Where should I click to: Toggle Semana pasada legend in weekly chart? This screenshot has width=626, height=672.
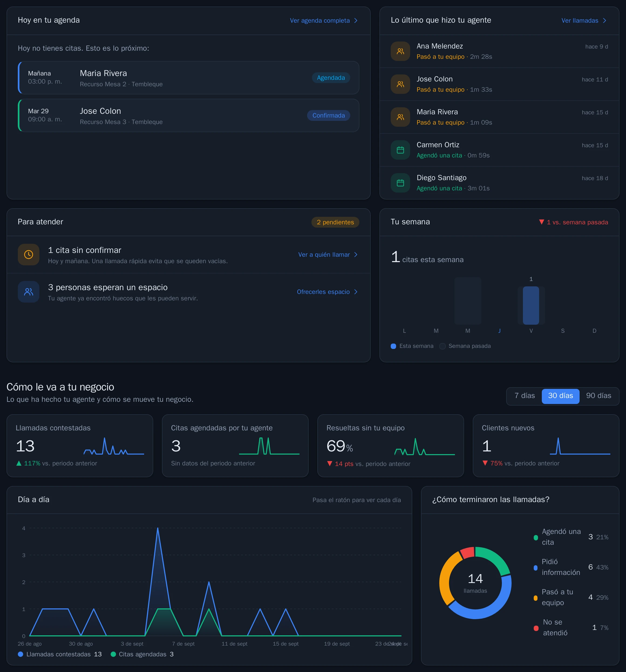465,346
